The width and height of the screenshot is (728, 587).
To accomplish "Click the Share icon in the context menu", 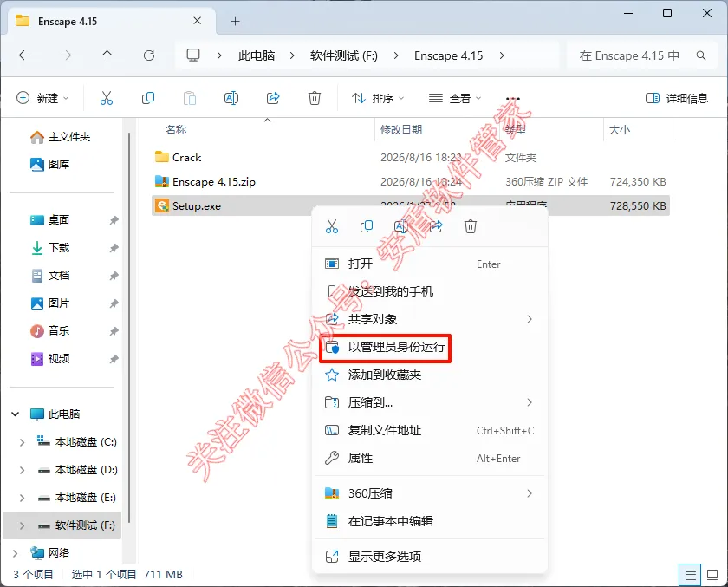I will click(x=436, y=226).
